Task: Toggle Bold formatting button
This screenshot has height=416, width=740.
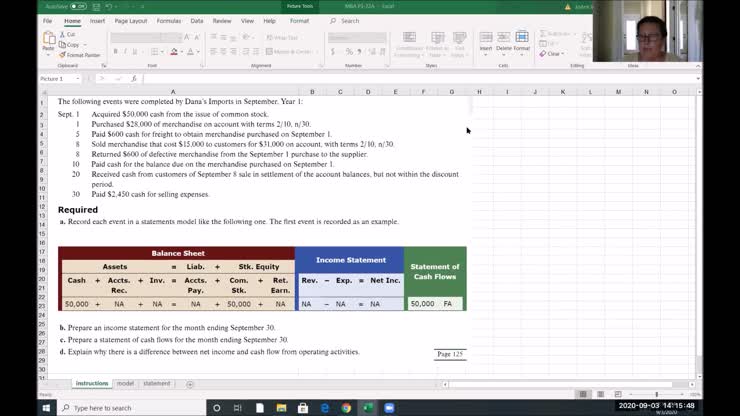Action: (x=115, y=51)
